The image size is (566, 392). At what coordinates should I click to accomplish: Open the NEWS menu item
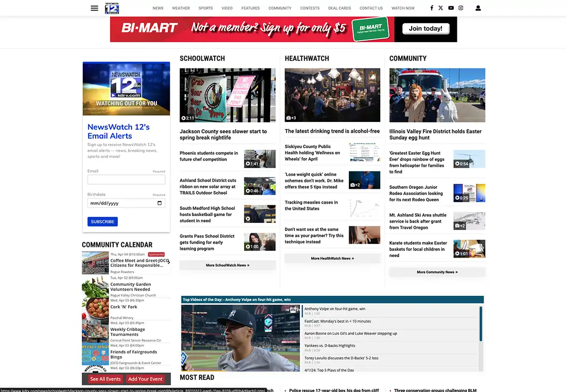158,8
